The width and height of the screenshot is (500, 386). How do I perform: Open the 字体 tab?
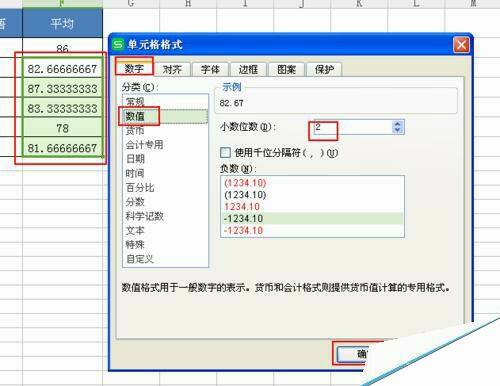tap(210, 69)
